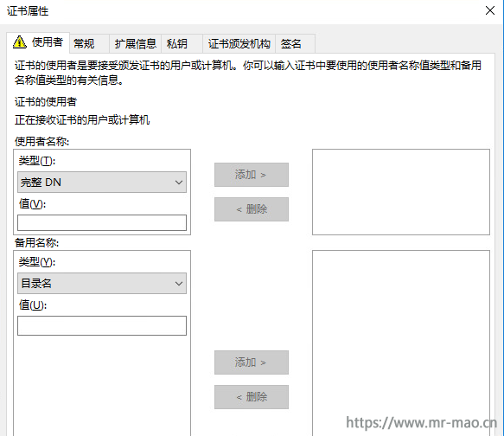The width and height of the screenshot is (504, 436).
Task: Click the 值(V) label
Action: point(32,203)
